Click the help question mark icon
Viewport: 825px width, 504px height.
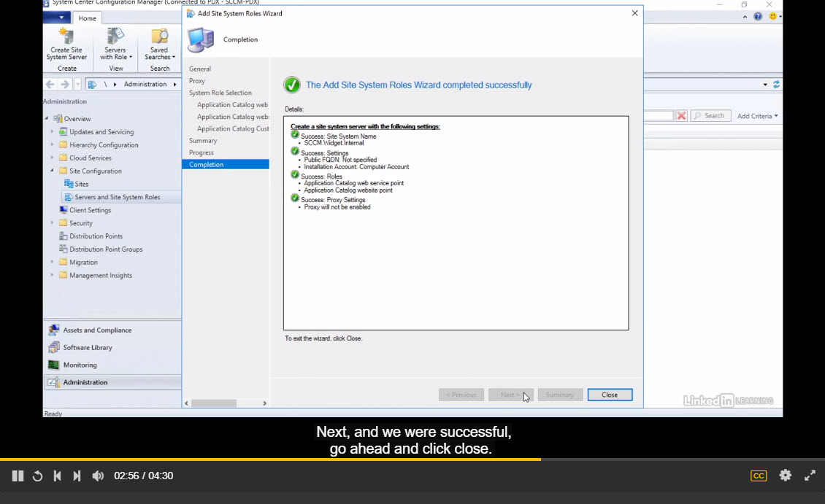758,16
